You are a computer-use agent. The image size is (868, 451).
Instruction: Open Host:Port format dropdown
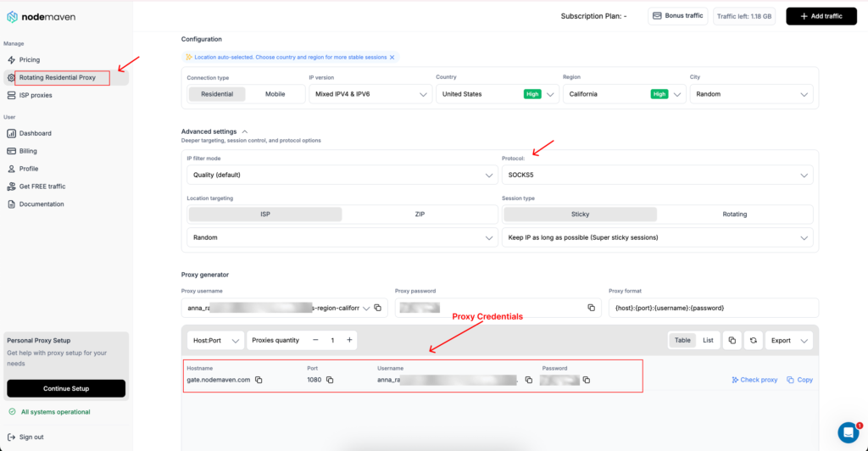[x=215, y=340]
